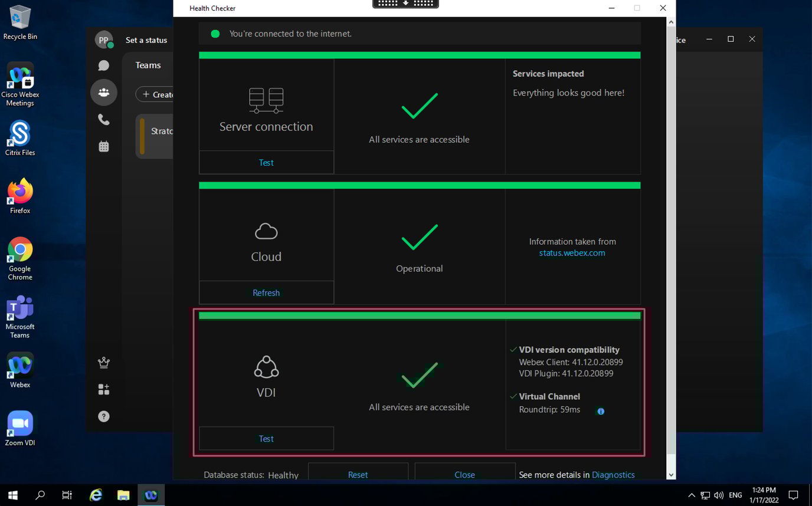Open Help via the question mark icon
Screen dimensions: 812x506
pyautogui.click(x=103, y=416)
